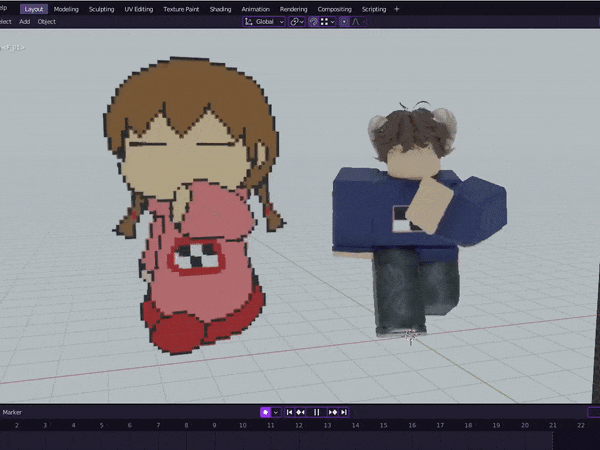Open the Marker menu in timeline
Viewport: 600px width, 450px height.
coord(12,412)
